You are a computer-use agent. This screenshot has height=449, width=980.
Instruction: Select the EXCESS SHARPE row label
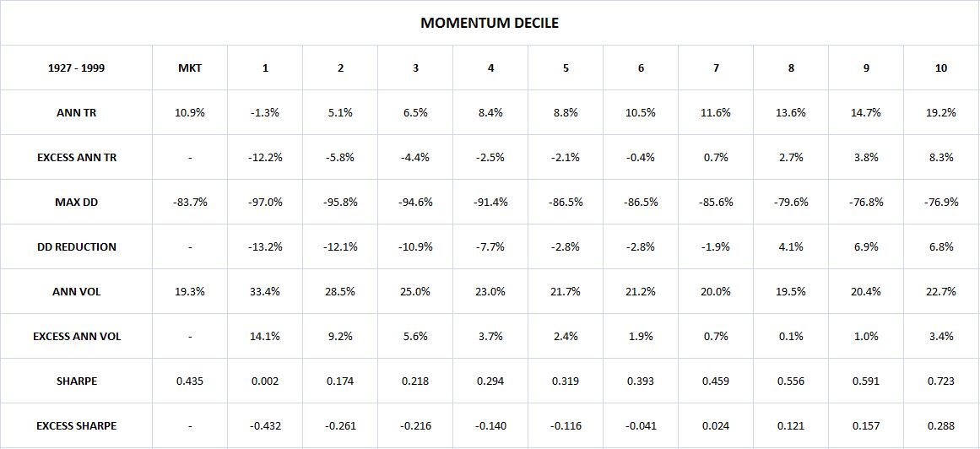(77, 426)
